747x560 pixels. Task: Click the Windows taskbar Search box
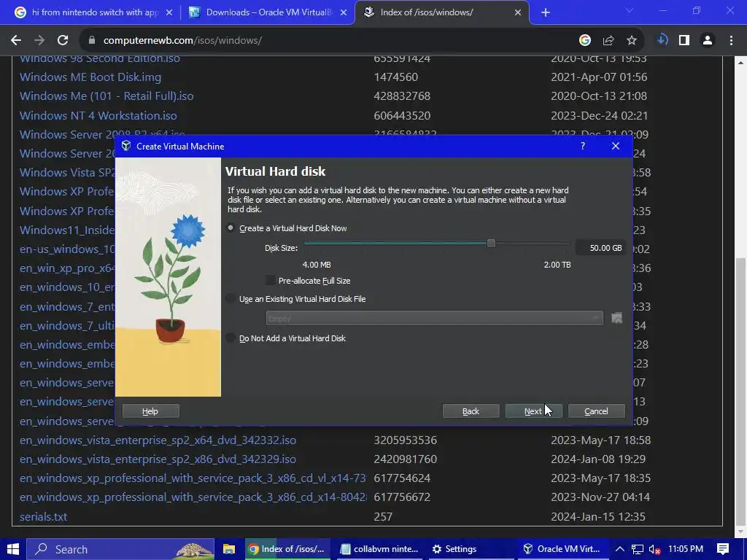(120, 549)
